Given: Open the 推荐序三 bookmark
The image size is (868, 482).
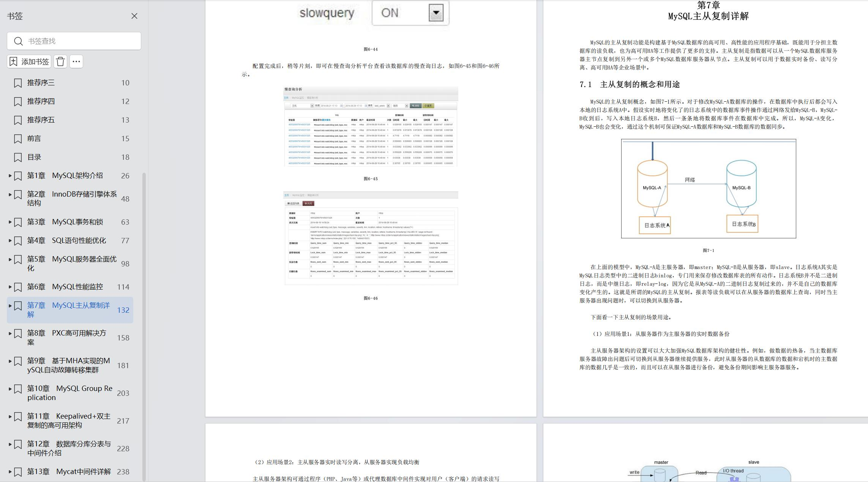Looking at the screenshot, I should (41, 83).
